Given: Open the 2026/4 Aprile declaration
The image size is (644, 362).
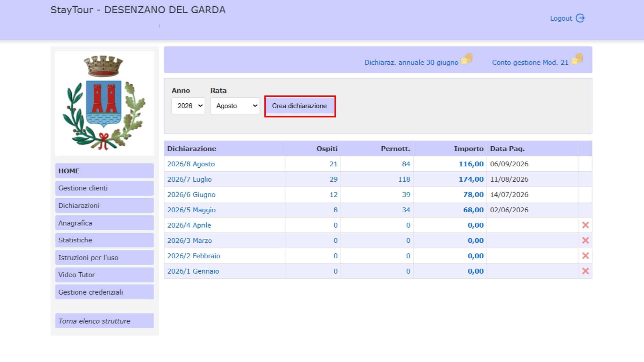Looking at the screenshot, I should point(189,225).
